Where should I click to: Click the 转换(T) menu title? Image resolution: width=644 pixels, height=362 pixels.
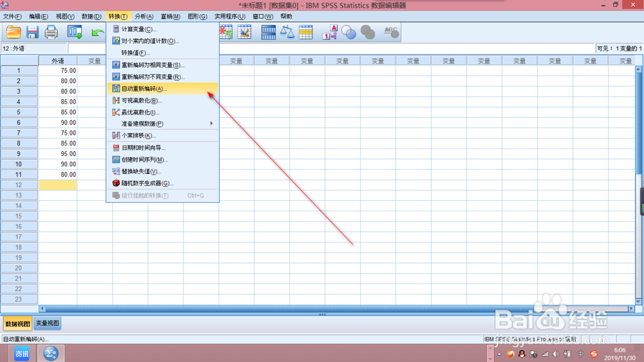[x=118, y=17]
